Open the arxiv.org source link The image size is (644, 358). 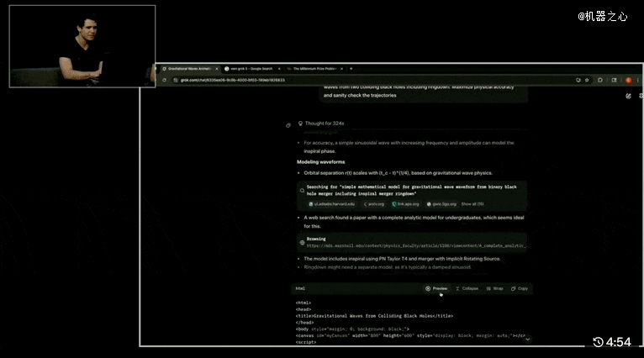[375, 203]
